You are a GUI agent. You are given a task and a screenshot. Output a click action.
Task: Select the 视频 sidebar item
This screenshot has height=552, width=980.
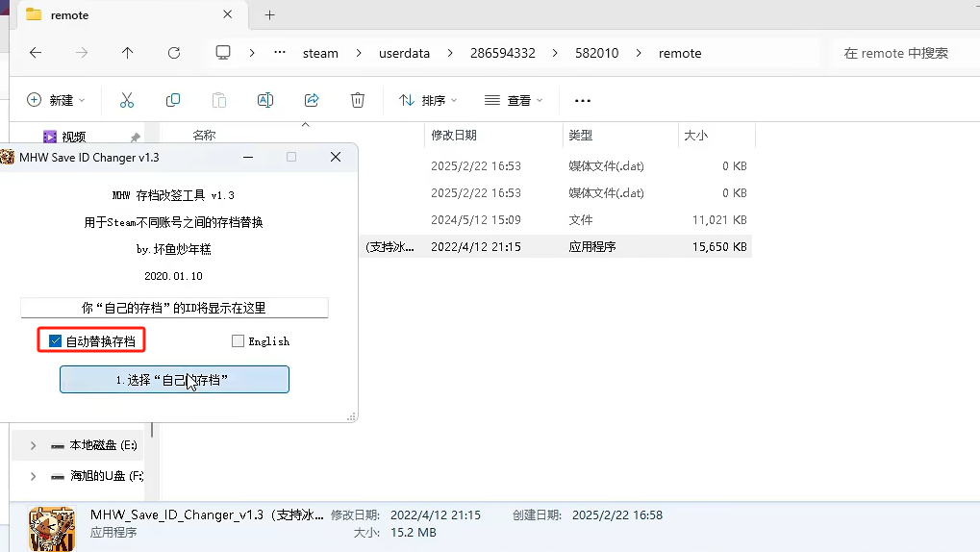[74, 137]
